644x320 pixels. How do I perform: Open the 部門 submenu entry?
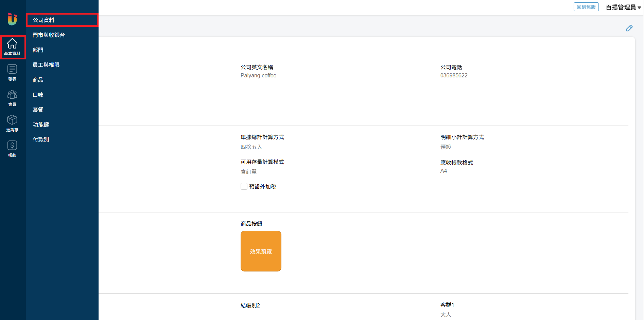[x=38, y=50]
